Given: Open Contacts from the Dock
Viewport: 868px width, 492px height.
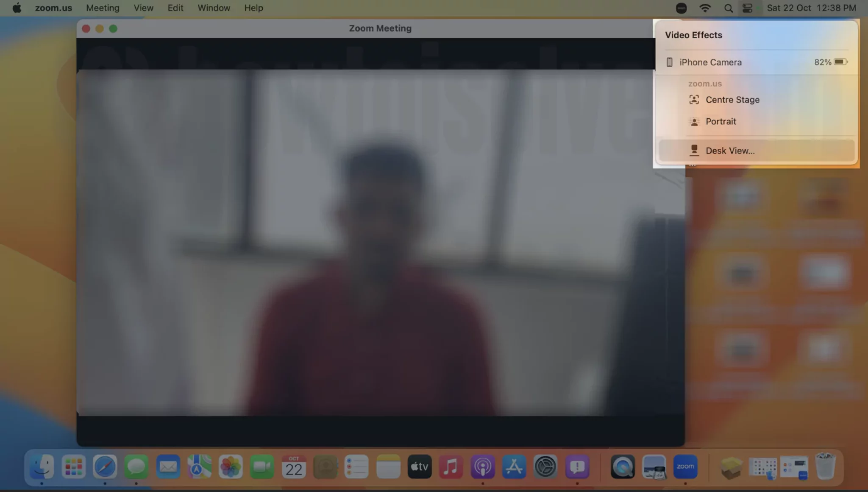Looking at the screenshot, I should click(325, 467).
